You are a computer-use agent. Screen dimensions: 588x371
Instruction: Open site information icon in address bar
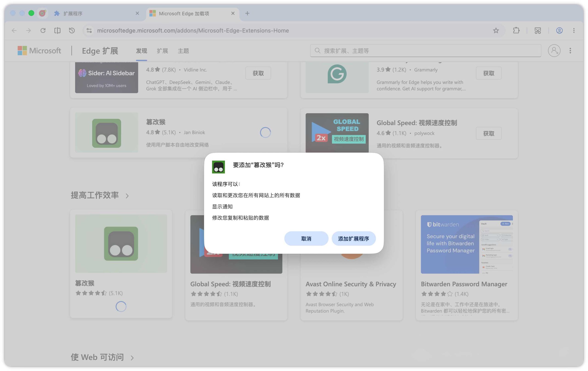click(x=89, y=31)
